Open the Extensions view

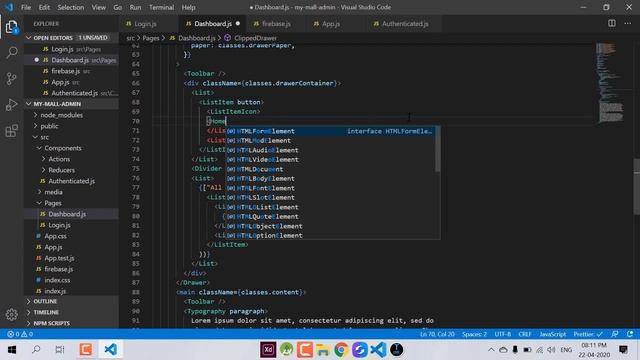click(x=11, y=131)
